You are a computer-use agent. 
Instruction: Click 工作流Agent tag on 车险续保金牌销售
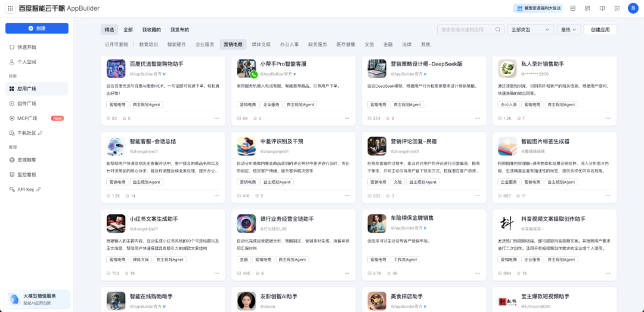click(x=405, y=260)
